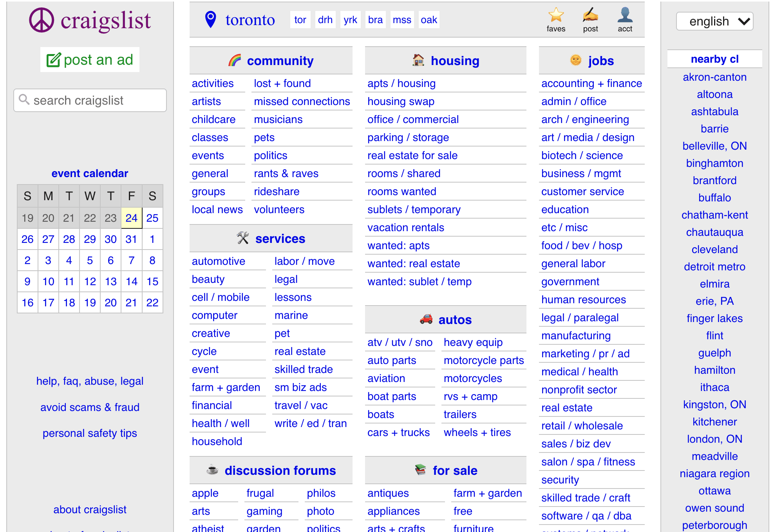Select the drh area tab
The height and width of the screenshot is (532, 774).
(x=325, y=20)
